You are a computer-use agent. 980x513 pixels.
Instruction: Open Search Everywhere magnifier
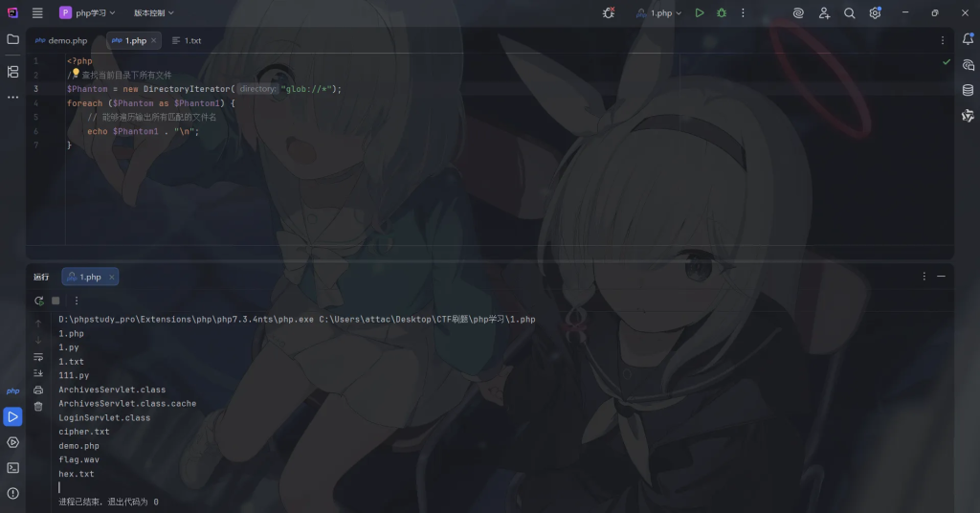tap(850, 13)
